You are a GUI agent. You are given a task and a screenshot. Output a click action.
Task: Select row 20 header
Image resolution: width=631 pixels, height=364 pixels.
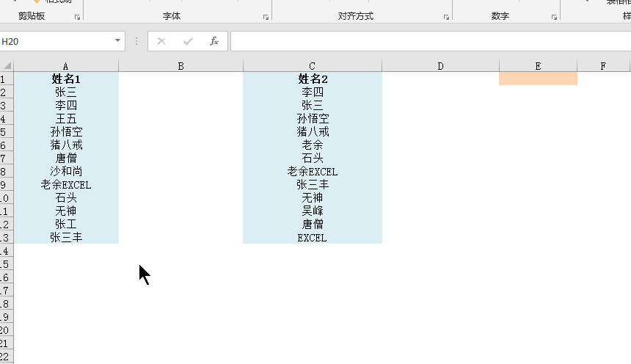(x=7, y=330)
